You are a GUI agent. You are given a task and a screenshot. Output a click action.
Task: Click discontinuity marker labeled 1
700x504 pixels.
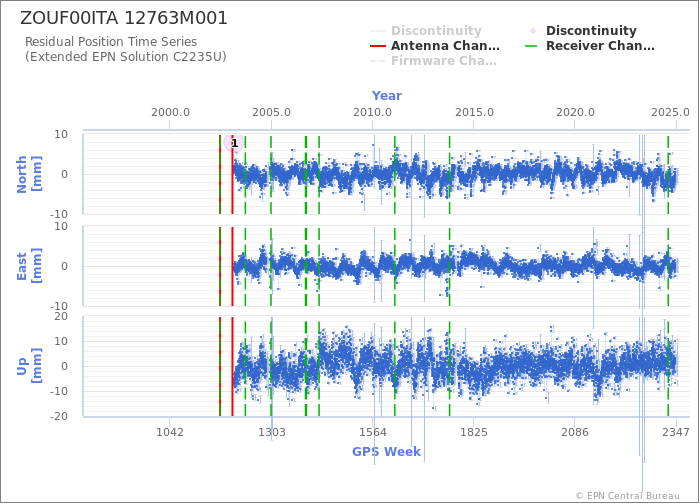234,143
